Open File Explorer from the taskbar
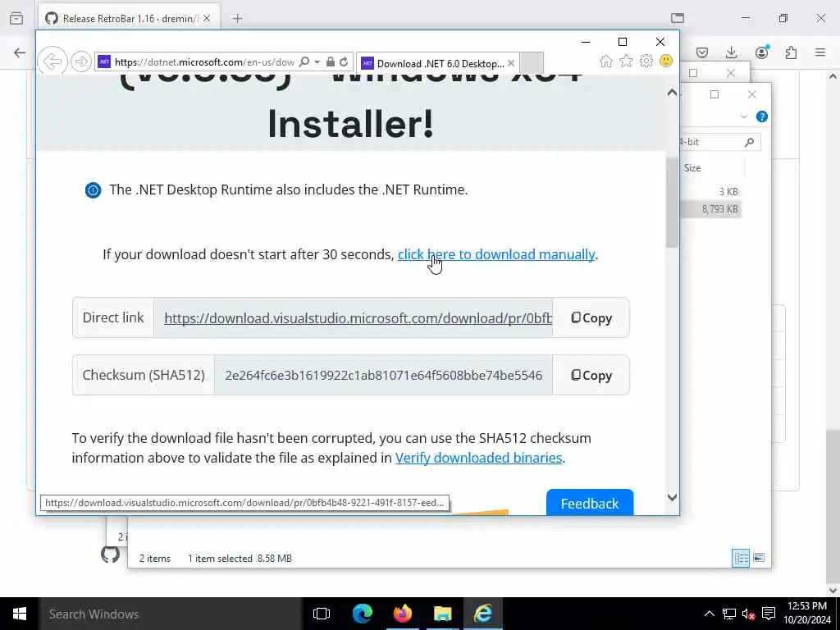The height and width of the screenshot is (630, 840). pos(442,614)
